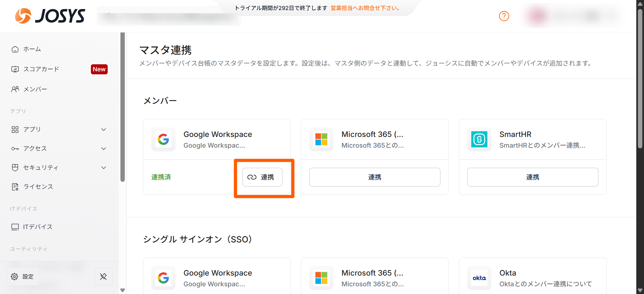Expand the セキュリティ menu chevron
Screen dimensions: 644x294
[x=104, y=168]
